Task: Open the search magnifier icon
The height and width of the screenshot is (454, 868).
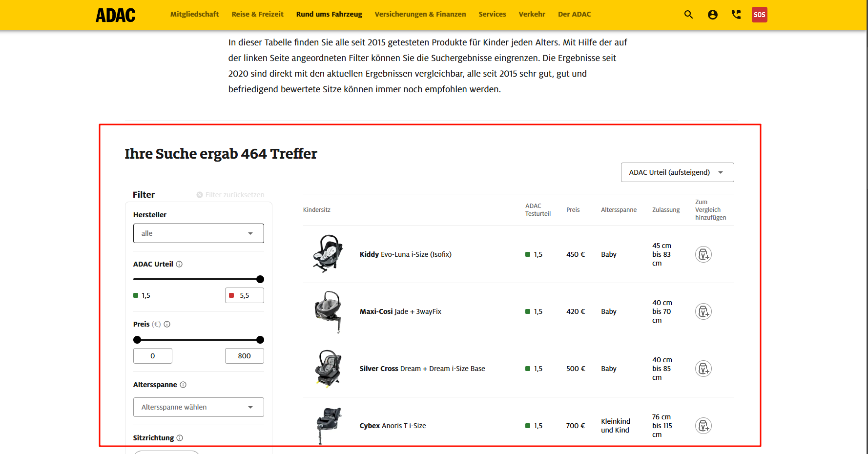Action: click(688, 15)
